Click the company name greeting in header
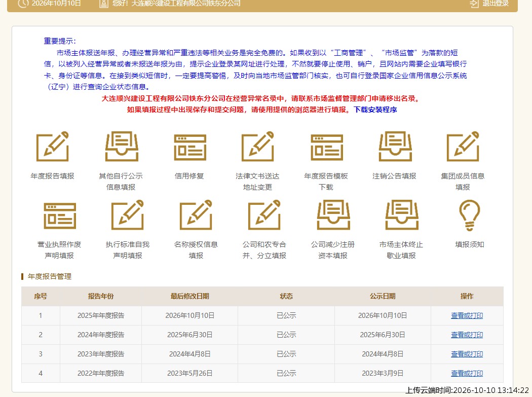 point(176,4)
